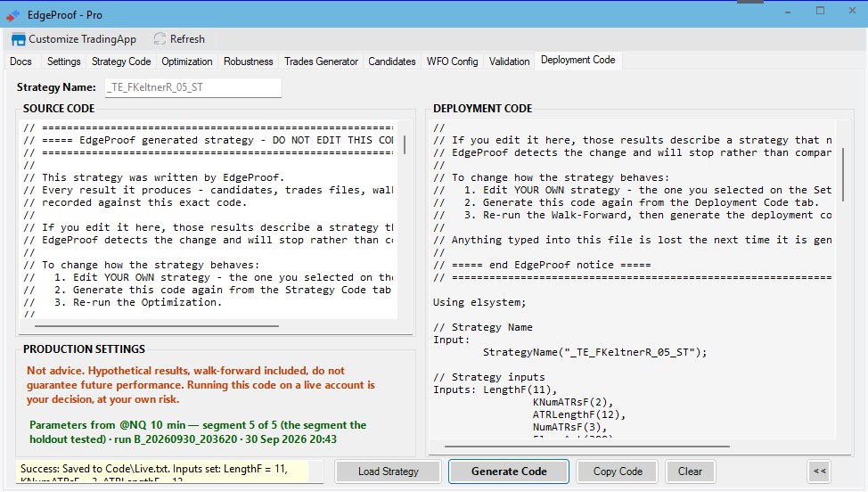The height and width of the screenshot is (492, 868).
Task: Click '3. Re-run the Walk-Forward' deployment line
Action: point(632,216)
